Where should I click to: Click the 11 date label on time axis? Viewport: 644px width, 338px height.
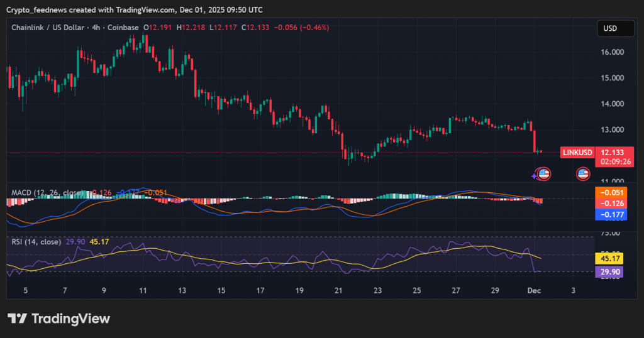(x=143, y=290)
